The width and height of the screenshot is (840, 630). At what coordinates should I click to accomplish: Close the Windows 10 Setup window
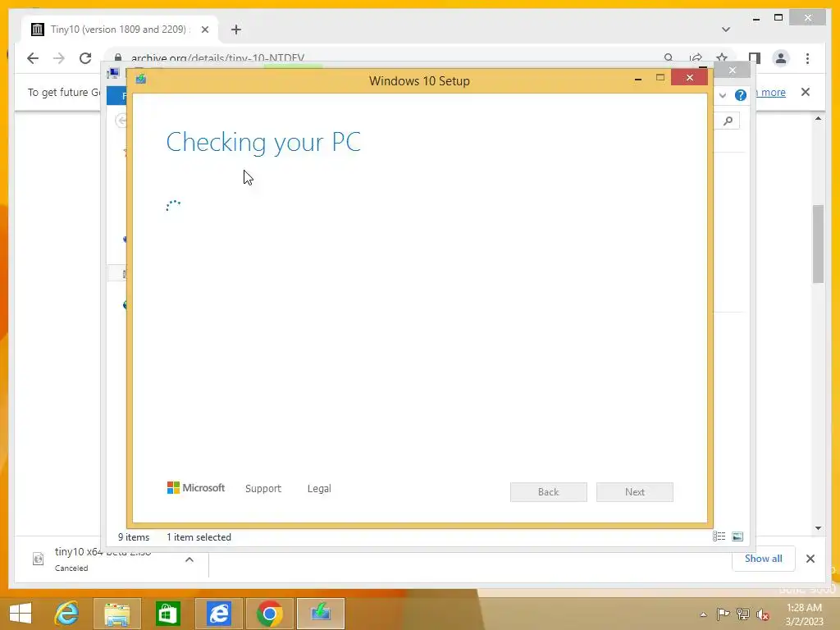tap(689, 78)
